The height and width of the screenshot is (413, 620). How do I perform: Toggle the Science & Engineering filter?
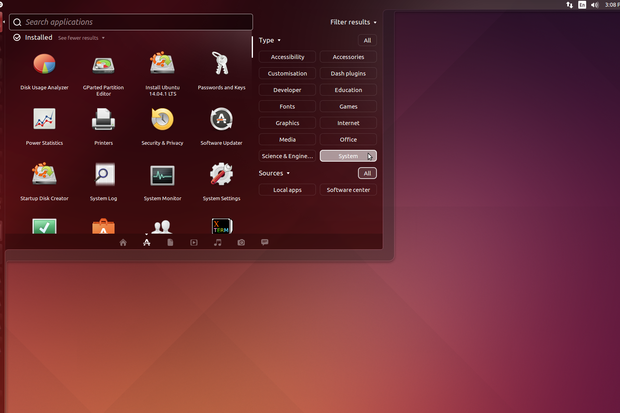click(x=287, y=156)
